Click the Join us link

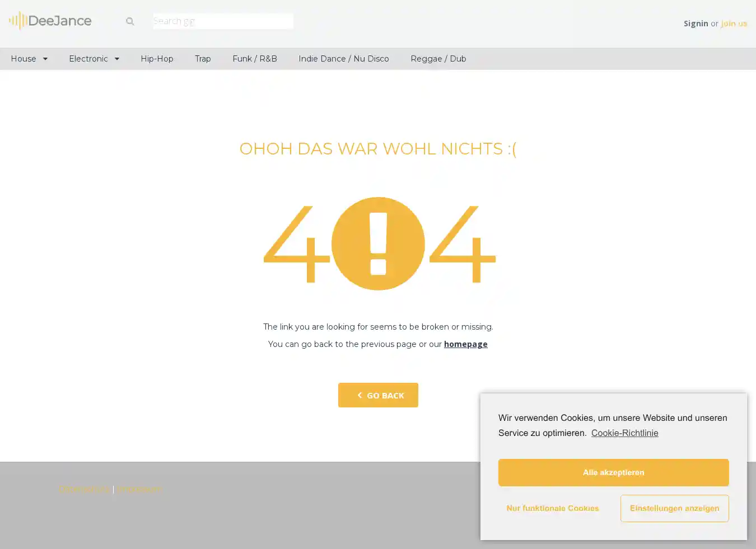(734, 24)
